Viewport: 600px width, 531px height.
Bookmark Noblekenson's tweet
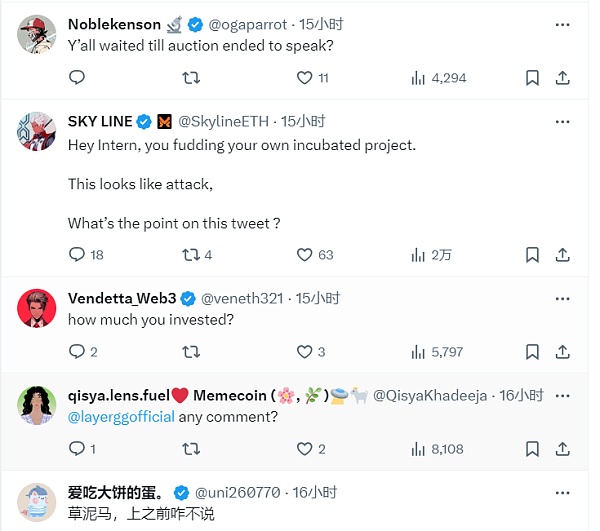coord(533,77)
